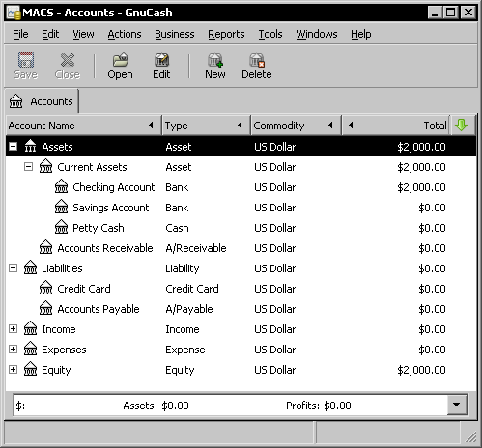Screen dimensions: 482x448
Task: Collapse the Current Assets subtree
Action: pos(28,167)
